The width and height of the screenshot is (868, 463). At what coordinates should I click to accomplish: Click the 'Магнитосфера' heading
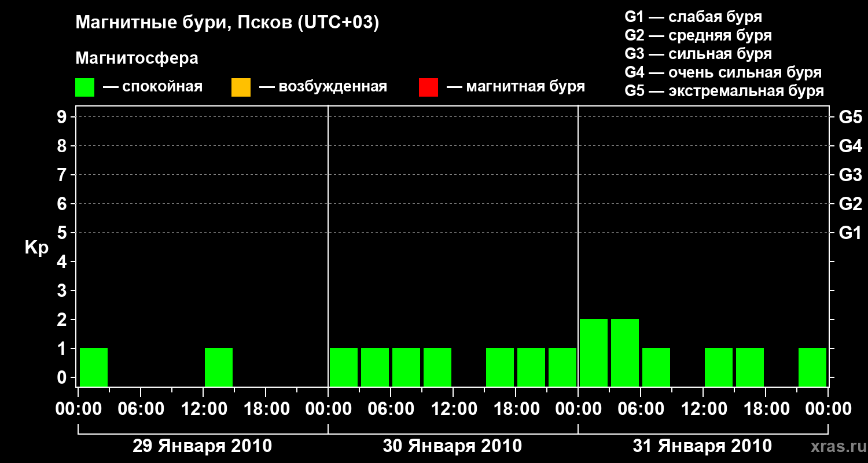tap(137, 58)
